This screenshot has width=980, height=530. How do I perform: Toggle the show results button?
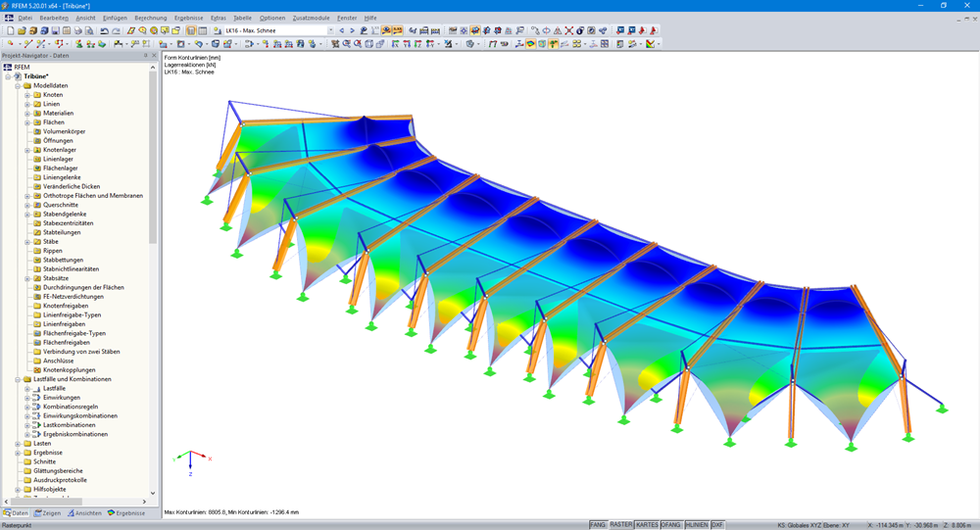tap(386, 30)
